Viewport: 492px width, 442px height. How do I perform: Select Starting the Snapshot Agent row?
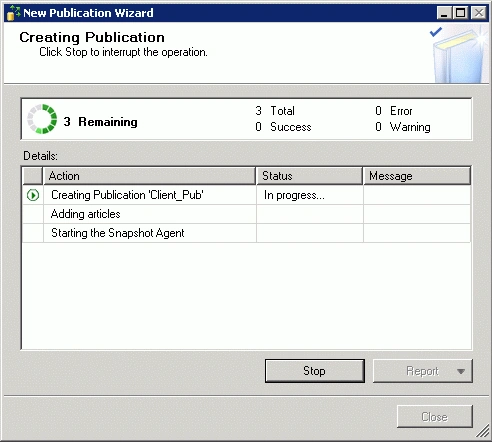[x=246, y=233]
